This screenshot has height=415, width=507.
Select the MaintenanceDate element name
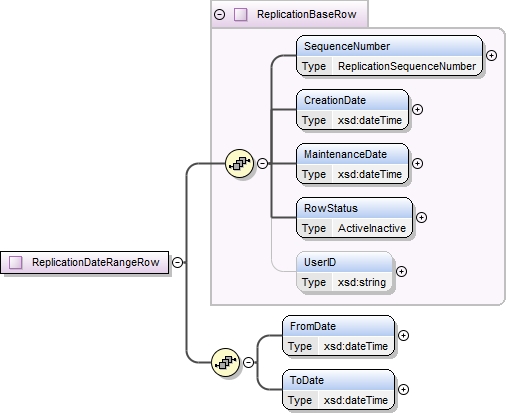point(345,154)
